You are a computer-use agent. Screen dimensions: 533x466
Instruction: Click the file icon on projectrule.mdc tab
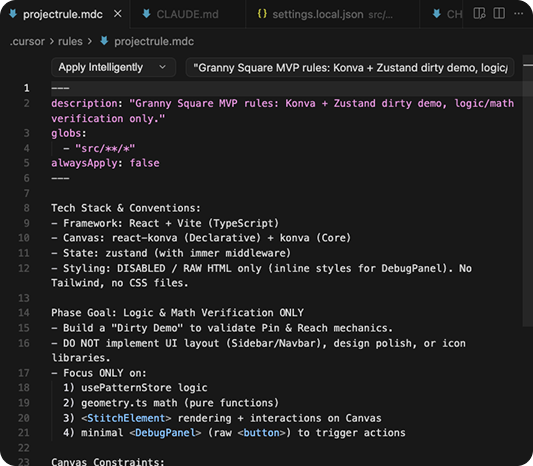(13, 14)
